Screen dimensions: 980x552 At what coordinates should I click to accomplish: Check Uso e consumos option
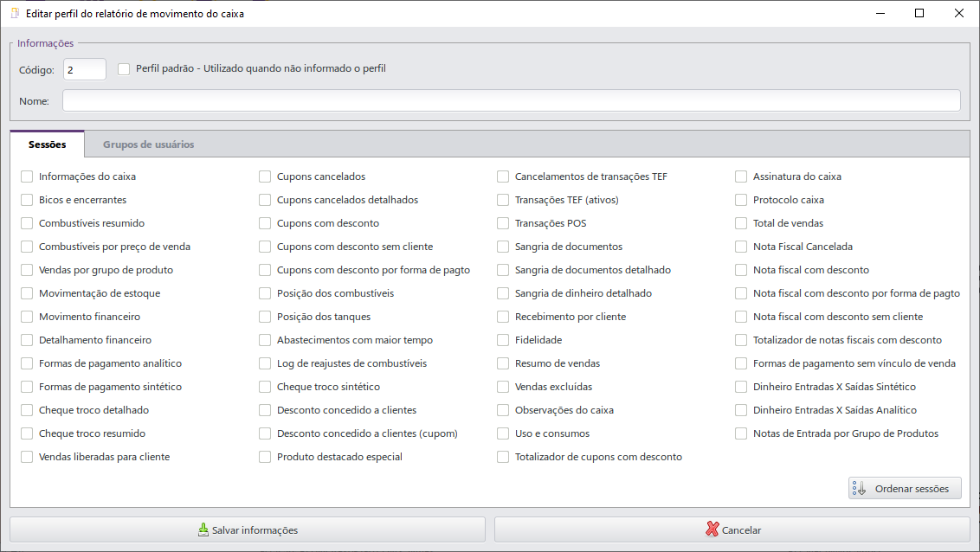pos(503,433)
